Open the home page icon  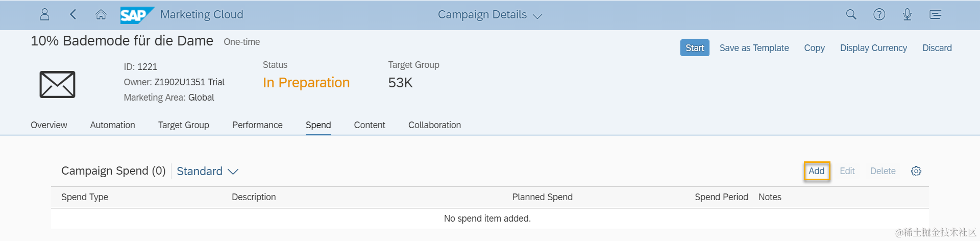101,14
